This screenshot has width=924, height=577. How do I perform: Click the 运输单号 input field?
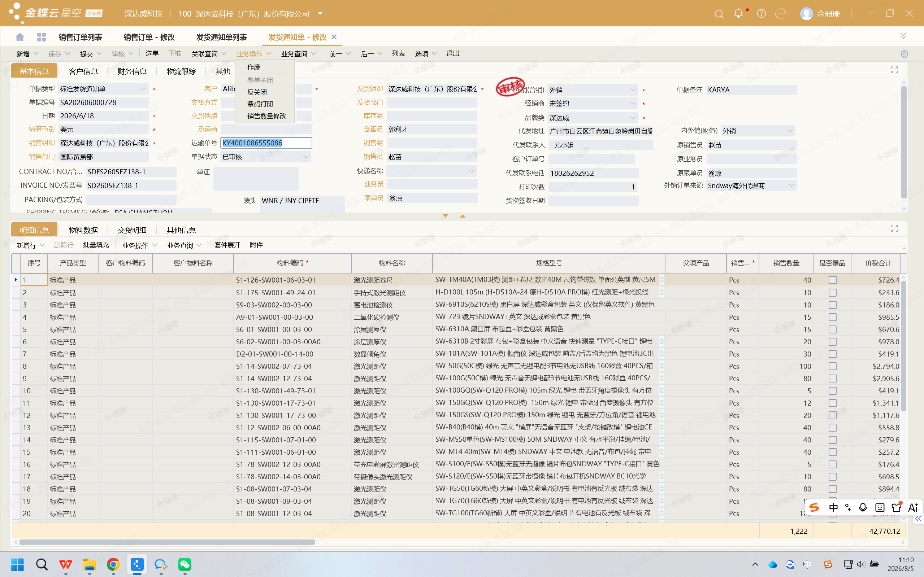[266, 143]
